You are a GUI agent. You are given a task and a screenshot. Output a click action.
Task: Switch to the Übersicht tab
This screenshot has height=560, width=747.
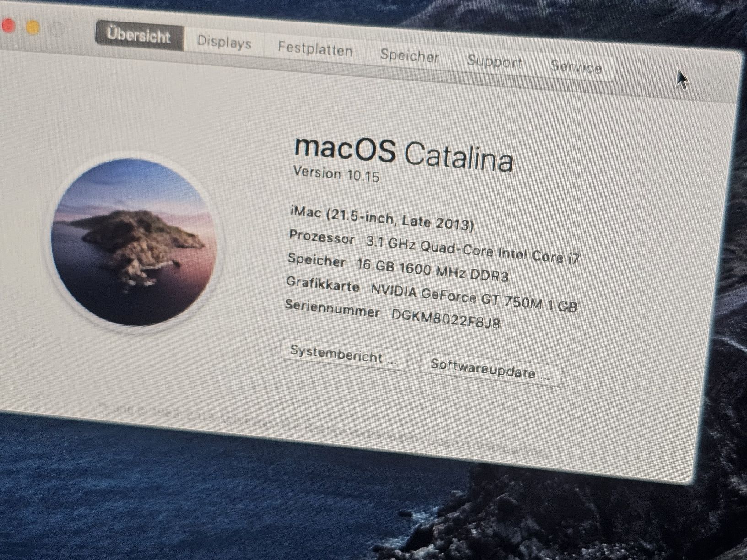pos(140,35)
